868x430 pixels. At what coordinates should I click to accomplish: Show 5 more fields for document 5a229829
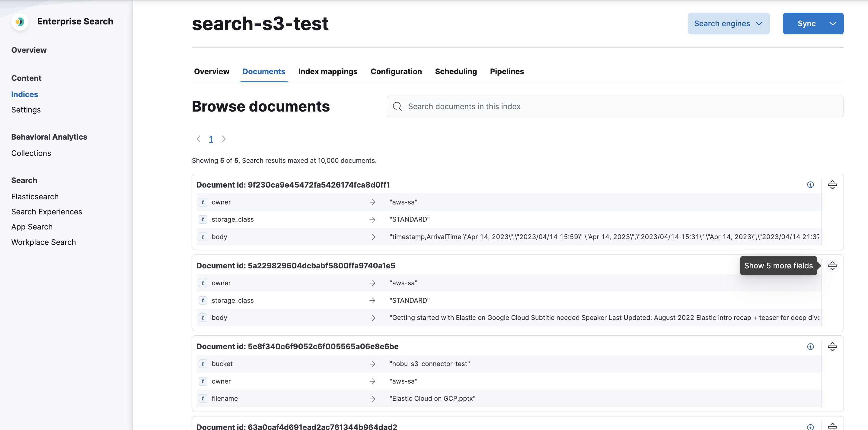click(832, 266)
